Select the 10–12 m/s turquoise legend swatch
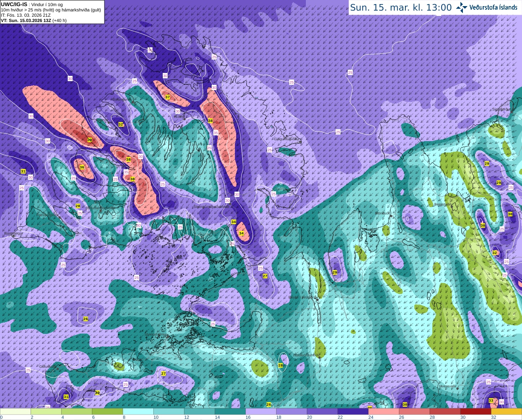This screenshot has height=420, width=522. point(169,412)
